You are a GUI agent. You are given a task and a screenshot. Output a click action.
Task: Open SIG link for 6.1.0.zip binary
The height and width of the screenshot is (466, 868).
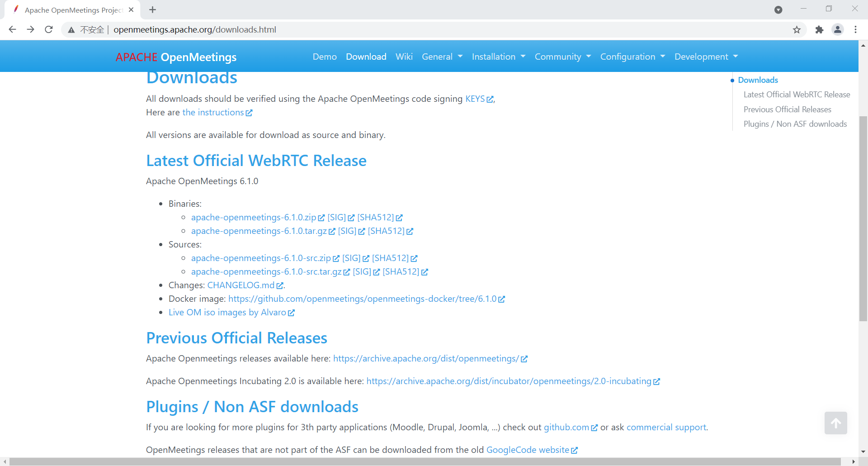[x=336, y=217]
